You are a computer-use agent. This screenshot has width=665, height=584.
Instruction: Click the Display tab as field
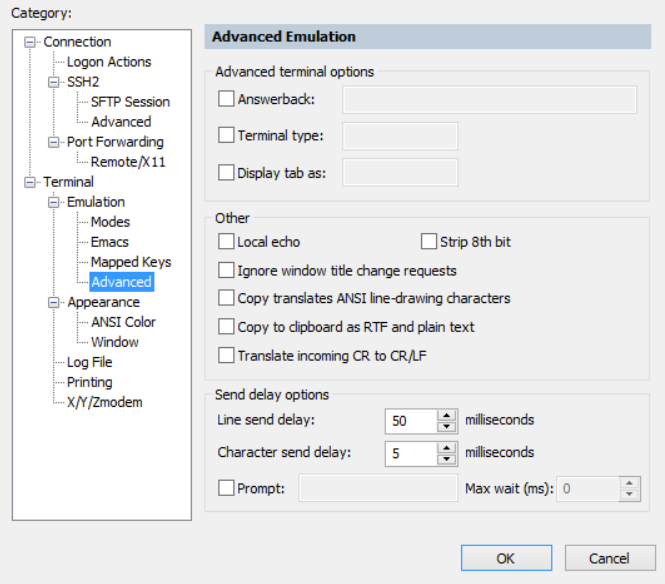(x=400, y=173)
